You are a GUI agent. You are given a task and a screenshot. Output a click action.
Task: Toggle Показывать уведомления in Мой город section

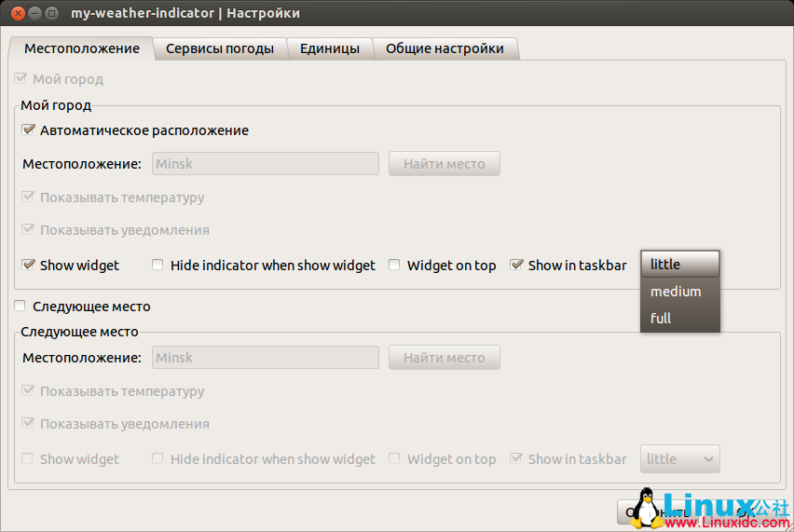click(29, 230)
